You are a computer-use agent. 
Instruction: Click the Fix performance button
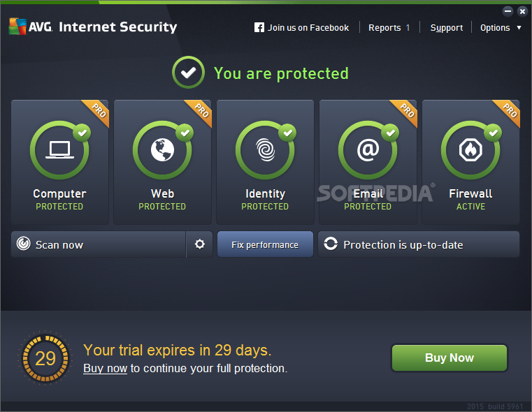265,244
